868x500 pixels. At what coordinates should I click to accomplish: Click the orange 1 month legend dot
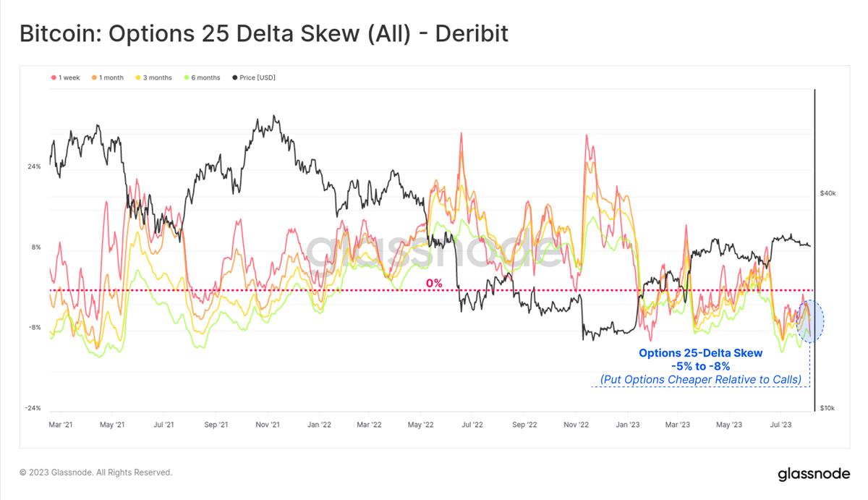click(94, 77)
